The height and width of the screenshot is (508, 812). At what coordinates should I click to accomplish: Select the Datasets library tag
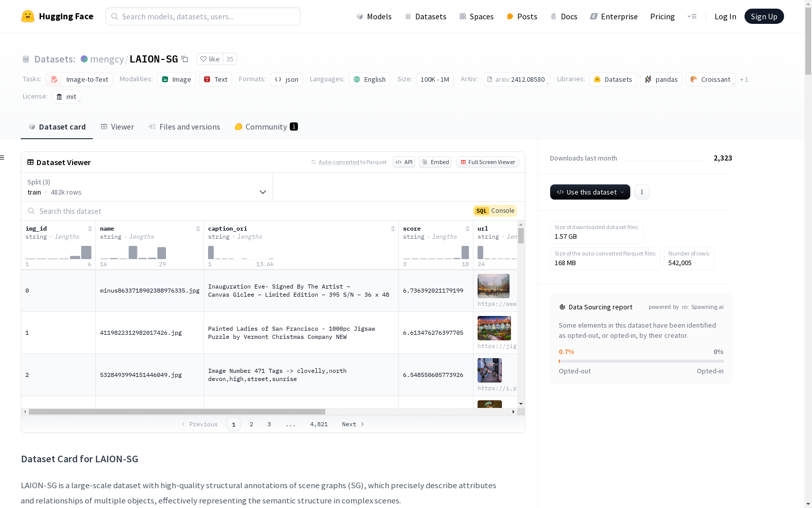coord(613,79)
